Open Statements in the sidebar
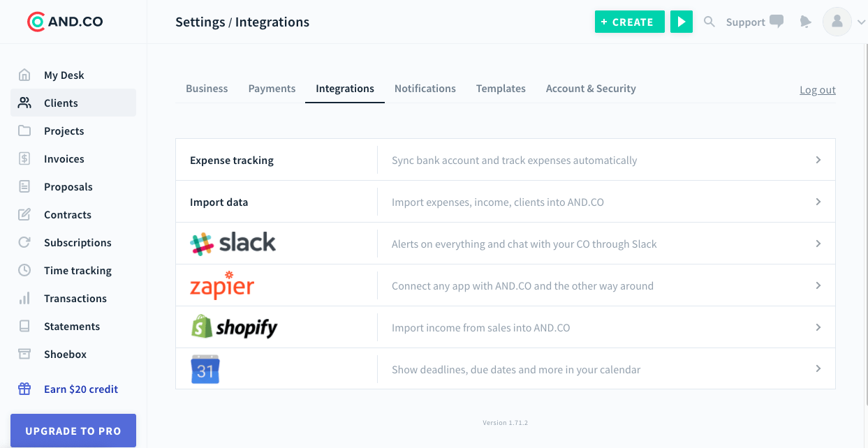The width and height of the screenshot is (868, 448). [72, 327]
